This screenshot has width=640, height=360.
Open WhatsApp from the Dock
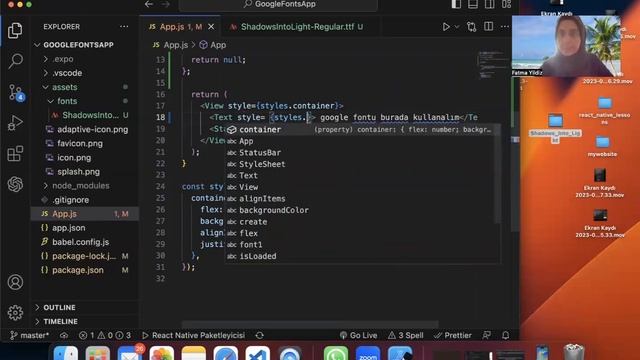pyautogui.click(x=336, y=353)
